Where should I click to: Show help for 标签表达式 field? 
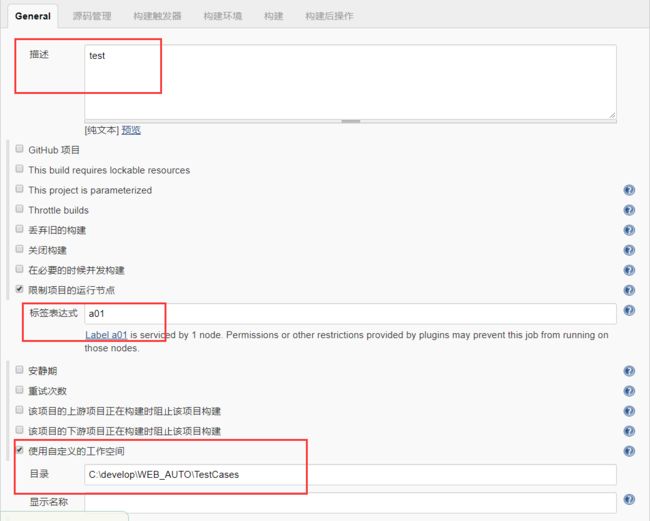point(629,310)
